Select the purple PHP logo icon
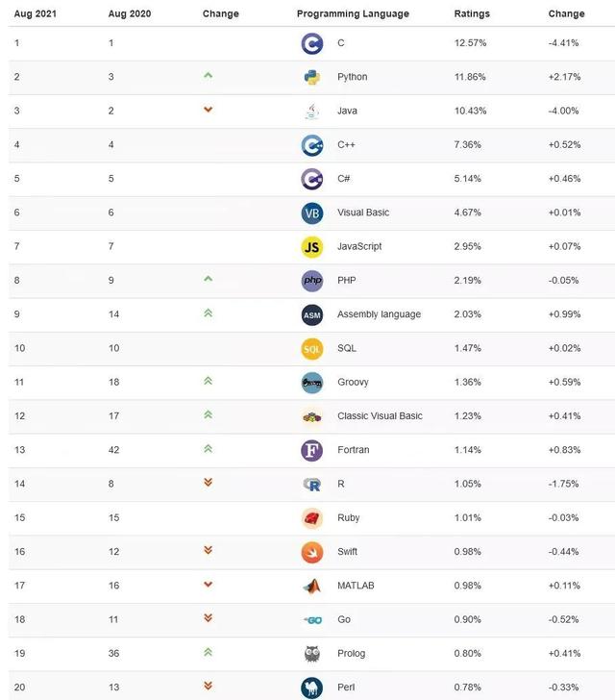The image size is (615, 700). (312, 281)
